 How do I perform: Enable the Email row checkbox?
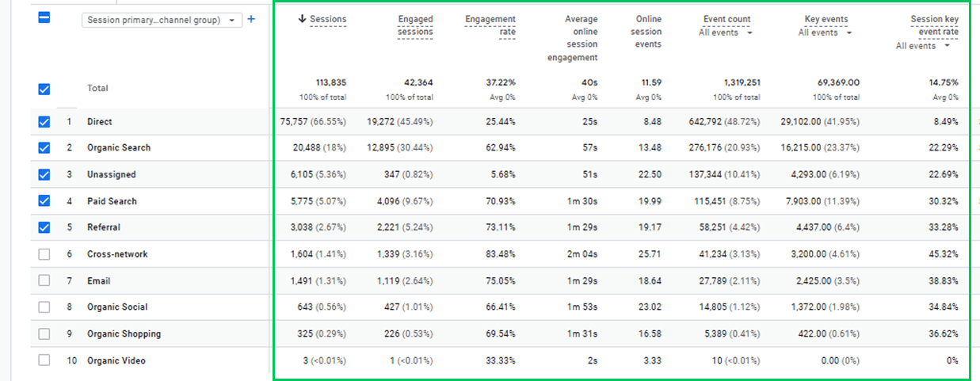pyautogui.click(x=44, y=281)
